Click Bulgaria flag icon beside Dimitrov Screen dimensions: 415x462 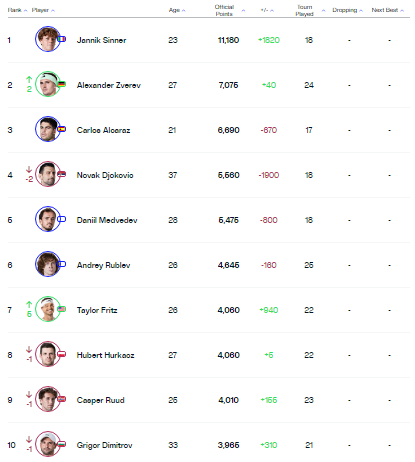point(61,444)
